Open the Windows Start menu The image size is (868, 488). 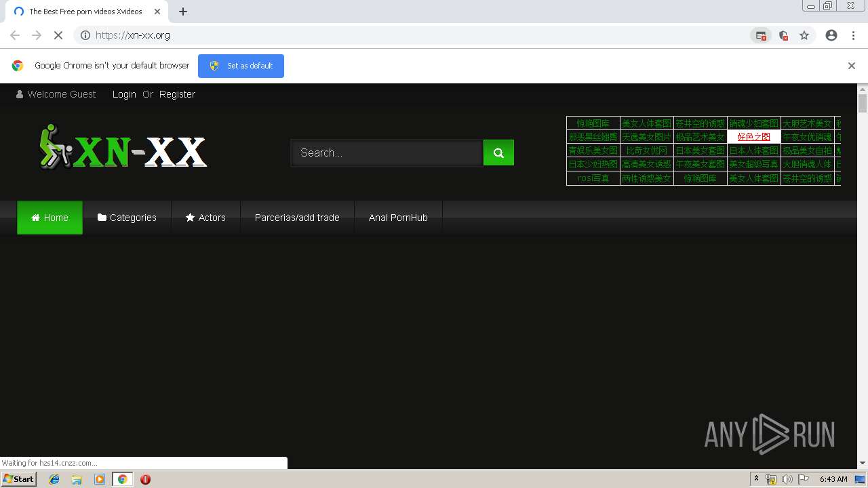[x=18, y=479]
